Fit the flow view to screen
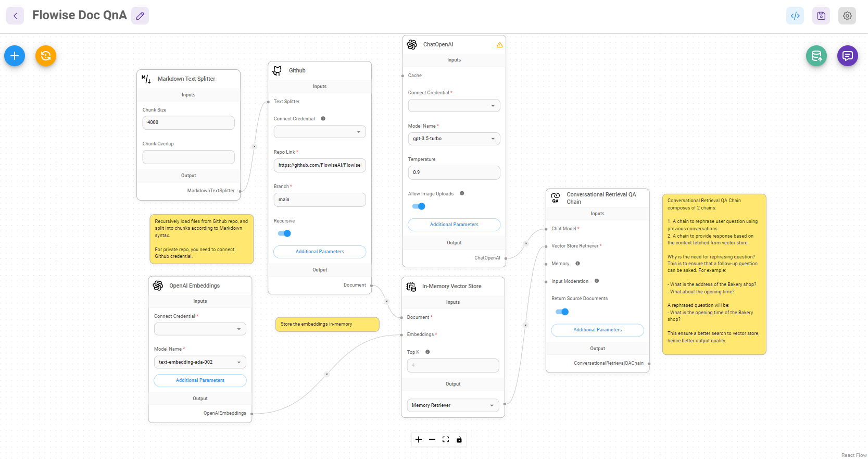The width and height of the screenshot is (868, 459). click(446, 440)
